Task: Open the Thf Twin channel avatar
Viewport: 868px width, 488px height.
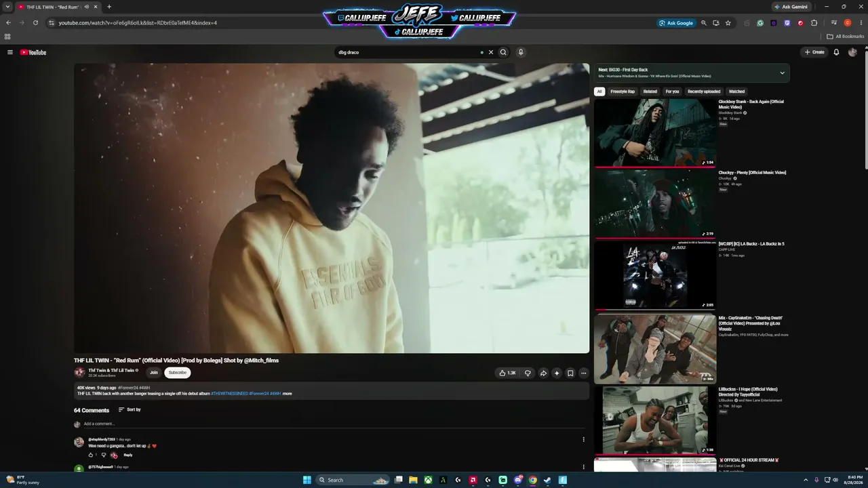Action: [x=79, y=372]
